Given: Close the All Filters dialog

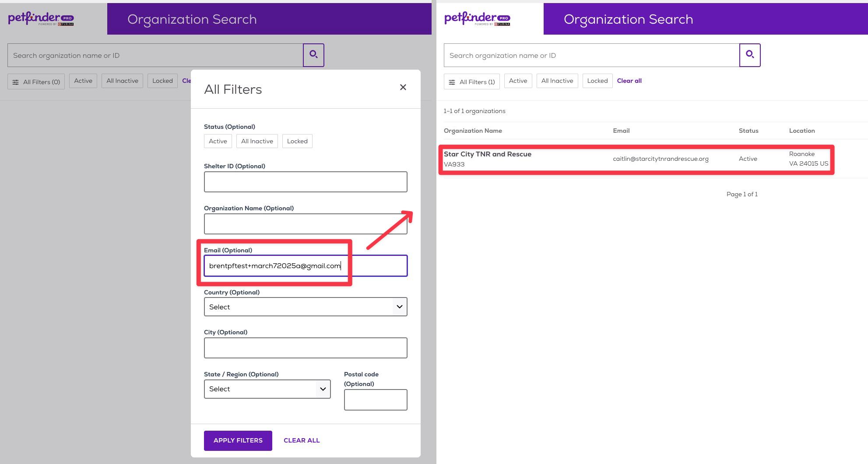Looking at the screenshot, I should point(403,88).
